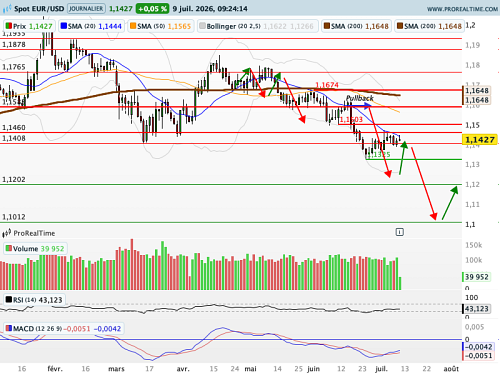
Task: Click the 100k value on the volume axis
Action: coord(473,260)
